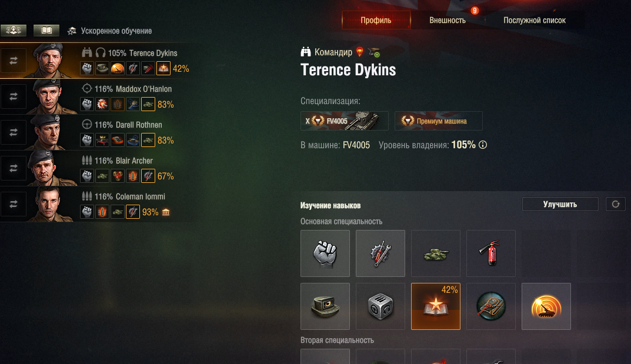
Task: Select crew member Maddox O'Hanlon portrait
Action: click(51, 96)
